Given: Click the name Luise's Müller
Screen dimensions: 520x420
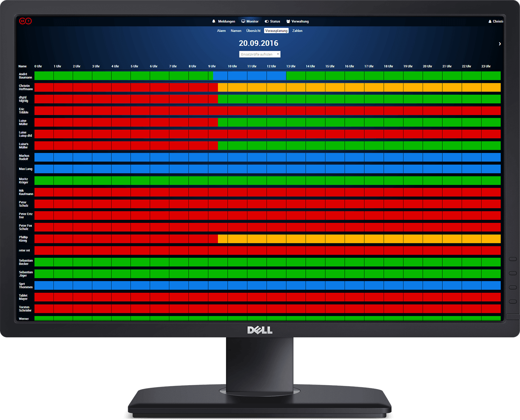Looking at the screenshot, I should [24, 146].
